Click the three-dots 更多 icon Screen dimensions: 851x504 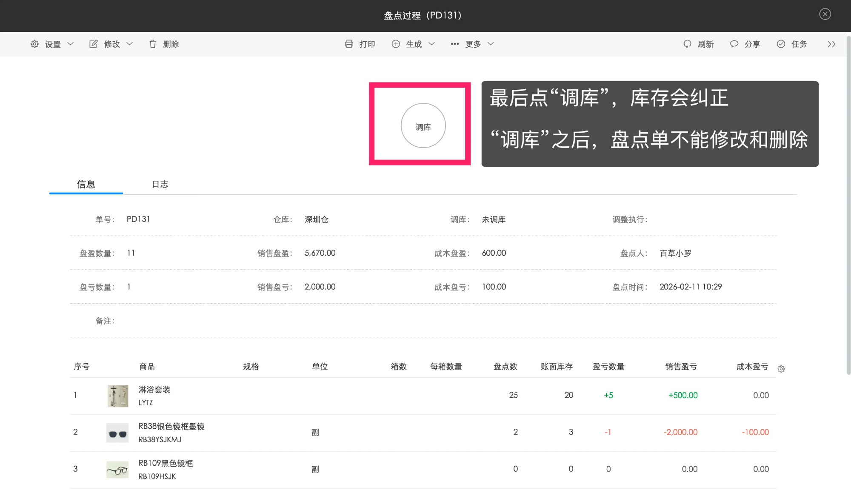tap(454, 44)
